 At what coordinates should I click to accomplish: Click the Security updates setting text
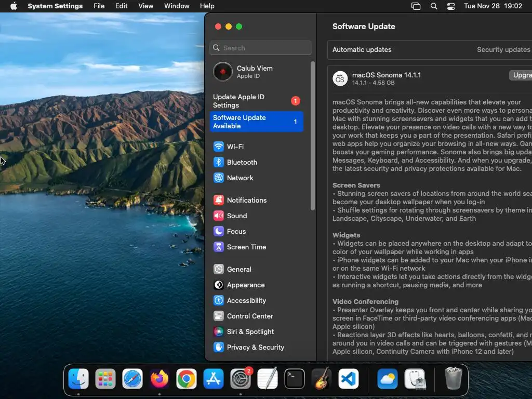click(503, 49)
